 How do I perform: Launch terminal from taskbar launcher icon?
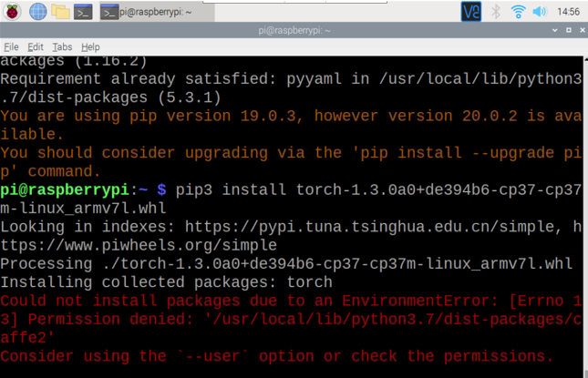tap(83, 12)
